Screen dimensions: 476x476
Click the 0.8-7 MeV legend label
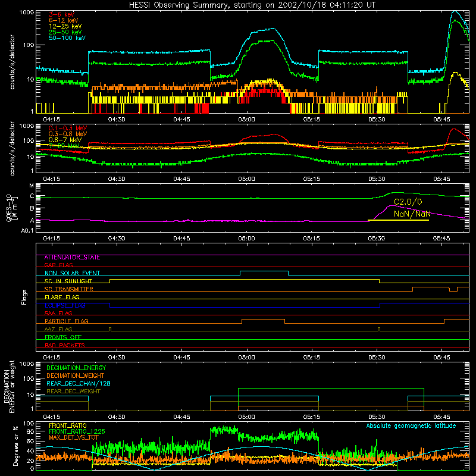pos(65,140)
